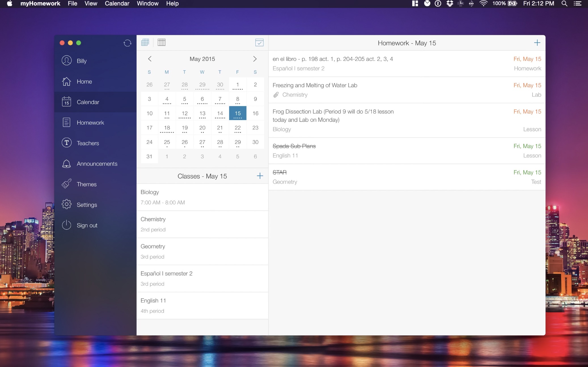
Task: Add a class with plus icon
Action: click(x=260, y=176)
